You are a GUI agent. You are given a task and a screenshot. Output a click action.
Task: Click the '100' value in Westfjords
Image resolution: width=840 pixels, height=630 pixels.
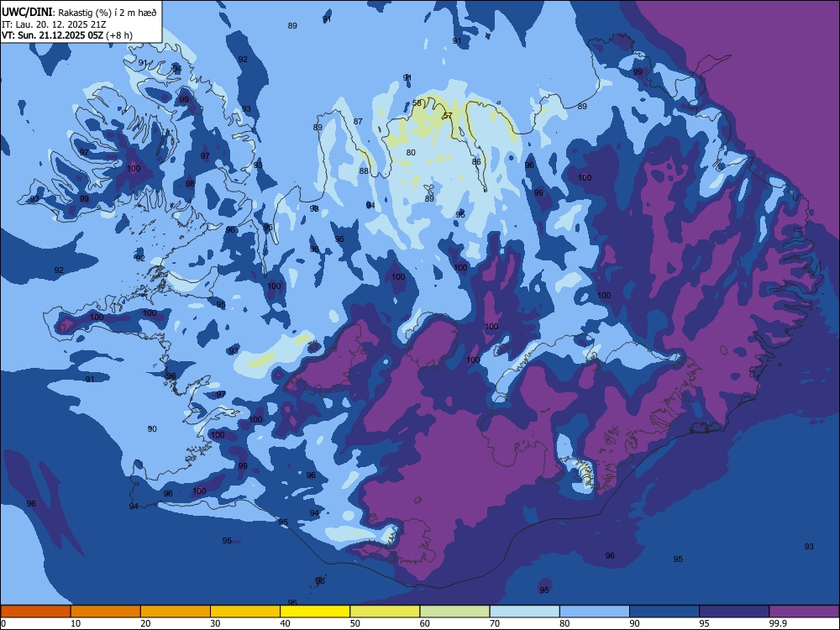134,168
